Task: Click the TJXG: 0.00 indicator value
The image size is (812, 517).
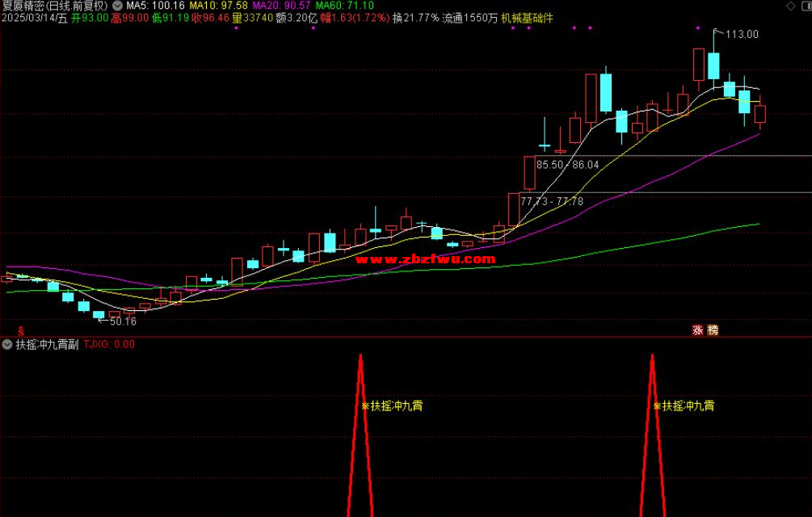Action: click(x=109, y=345)
